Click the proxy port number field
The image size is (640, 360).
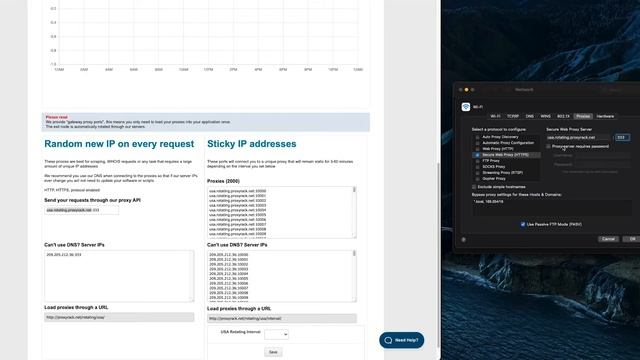point(622,138)
